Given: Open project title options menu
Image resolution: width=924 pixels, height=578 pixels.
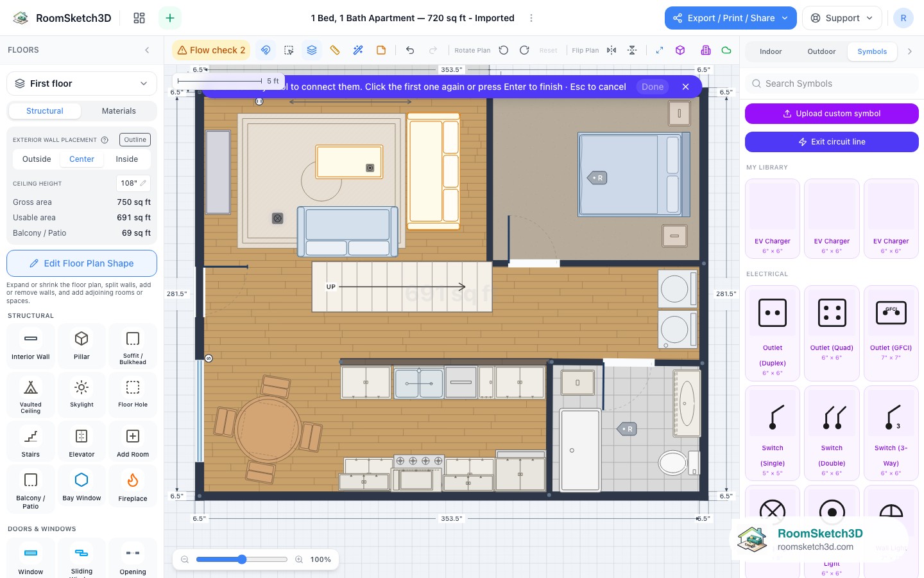Looking at the screenshot, I should coord(531,18).
